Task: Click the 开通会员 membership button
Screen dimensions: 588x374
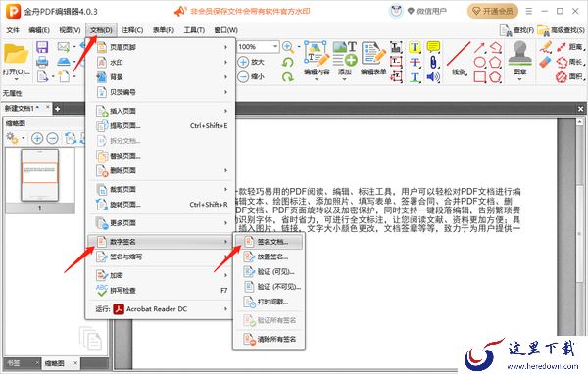Action: point(492,11)
